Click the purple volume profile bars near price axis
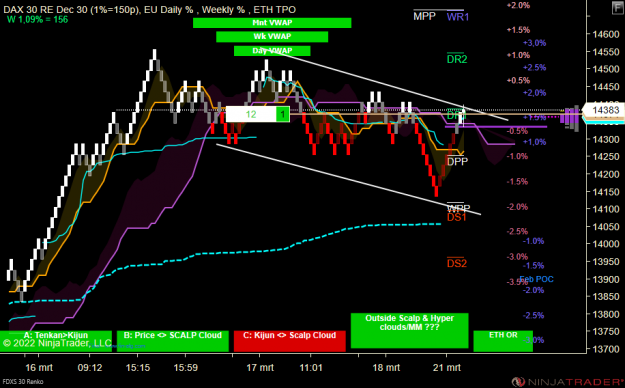This screenshot has width=625, height=388. (570, 118)
